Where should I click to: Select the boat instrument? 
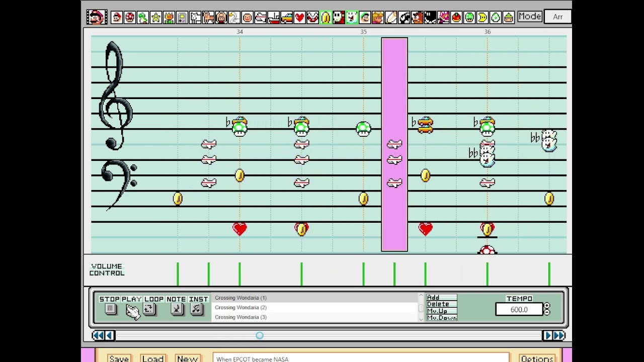(274, 18)
